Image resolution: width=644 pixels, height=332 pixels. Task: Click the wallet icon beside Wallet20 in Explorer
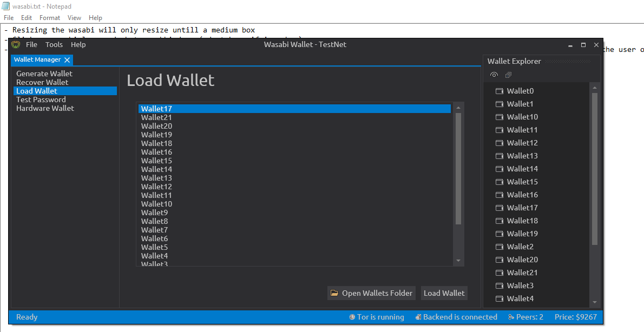[x=500, y=260]
